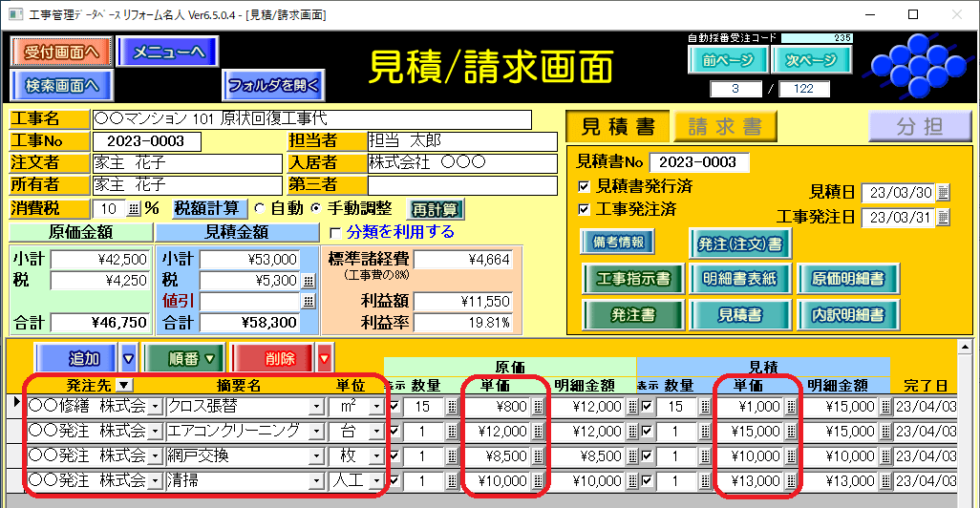Open blue dropdown arrow next to 追加

pyautogui.click(x=129, y=359)
